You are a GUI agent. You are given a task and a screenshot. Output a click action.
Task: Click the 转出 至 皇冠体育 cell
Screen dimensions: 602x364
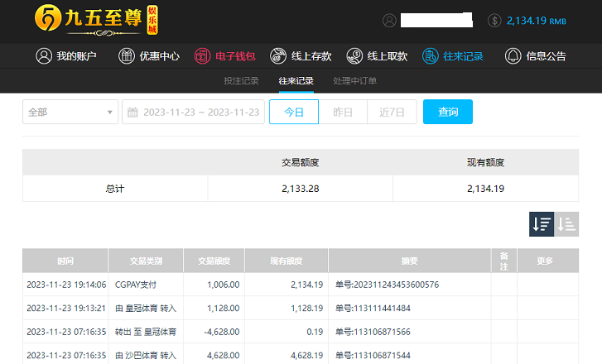click(146, 332)
